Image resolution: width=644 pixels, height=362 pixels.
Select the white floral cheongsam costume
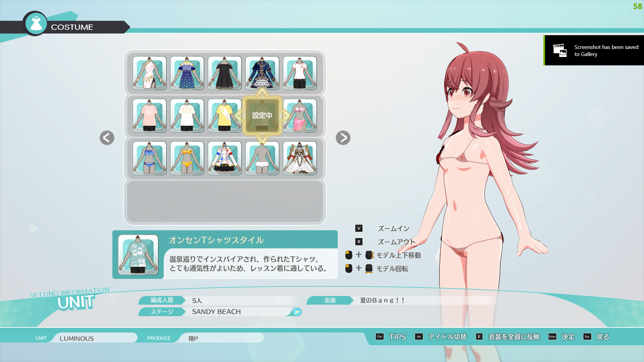(x=150, y=73)
